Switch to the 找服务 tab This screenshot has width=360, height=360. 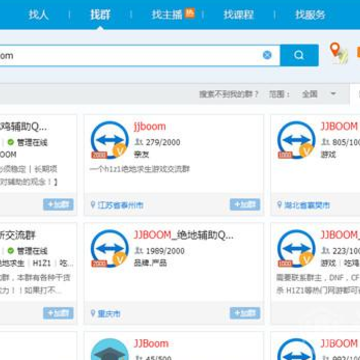pos(310,15)
